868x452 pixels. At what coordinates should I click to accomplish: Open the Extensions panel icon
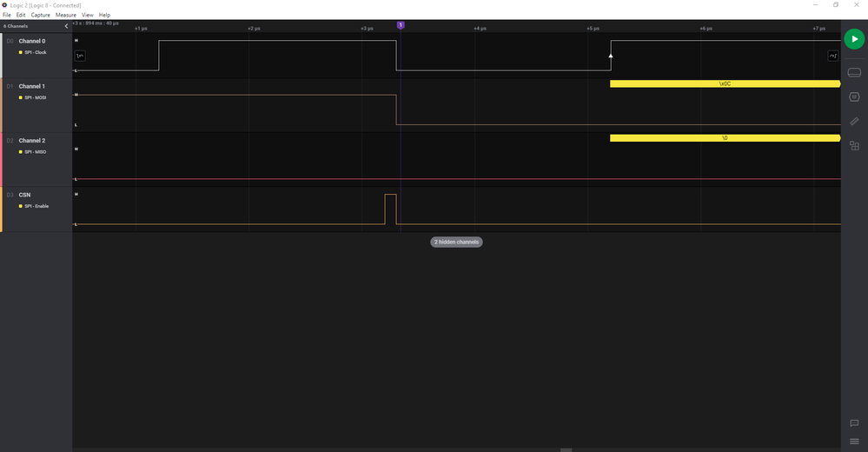[854, 146]
